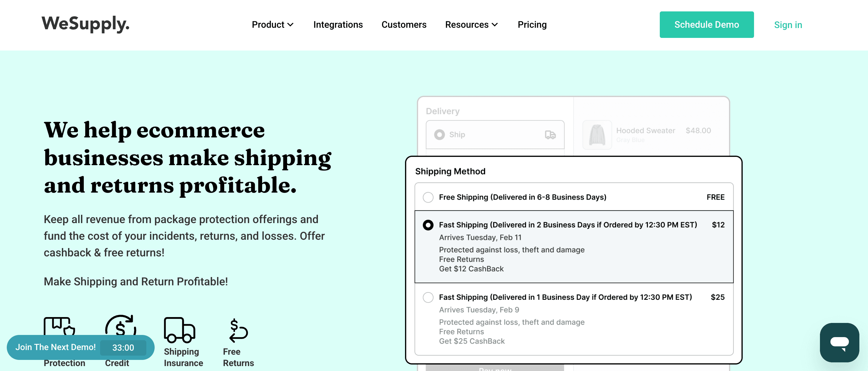Click the Join The Next Demo banner
The image size is (868, 371).
click(56, 347)
